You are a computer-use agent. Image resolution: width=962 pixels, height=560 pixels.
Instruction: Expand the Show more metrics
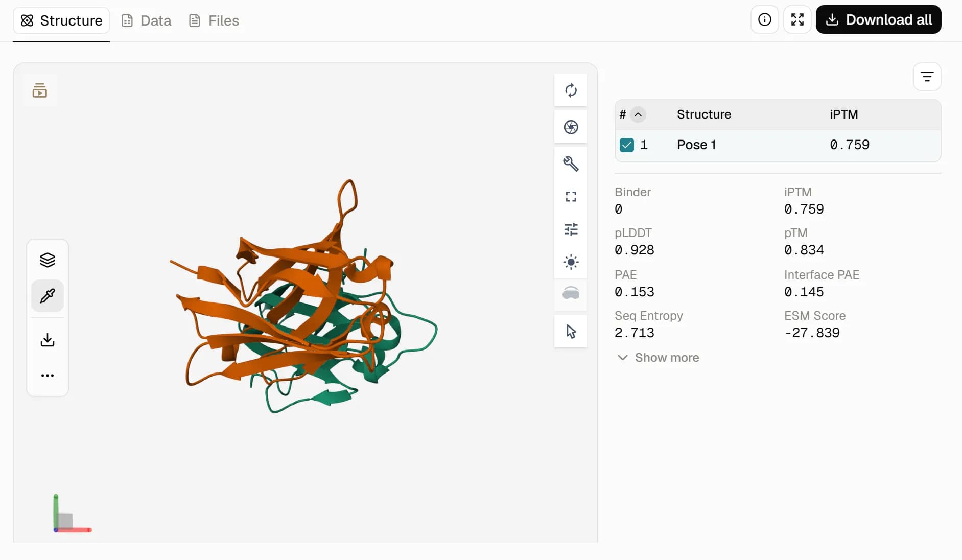click(x=659, y=358)
